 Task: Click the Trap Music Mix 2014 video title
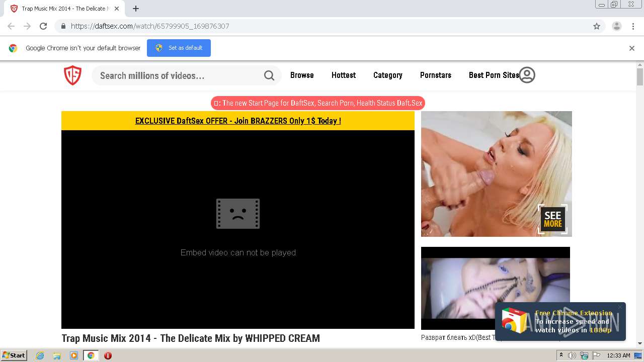191,338
